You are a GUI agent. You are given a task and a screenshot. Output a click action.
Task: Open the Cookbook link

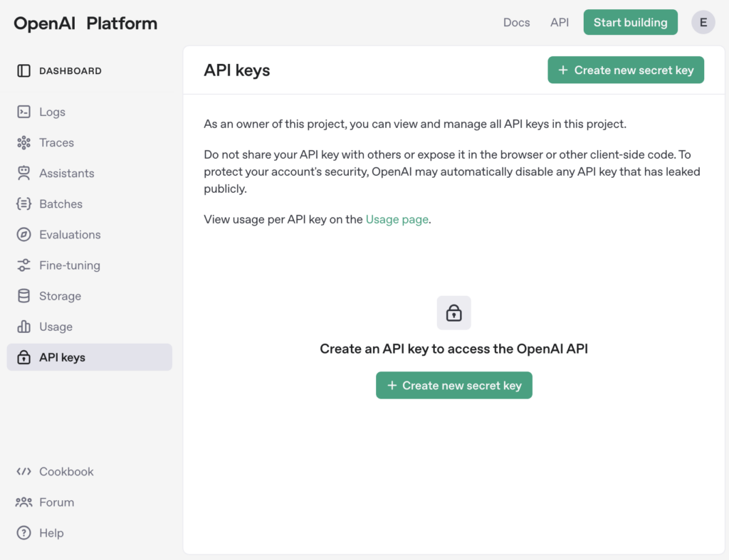89,472
